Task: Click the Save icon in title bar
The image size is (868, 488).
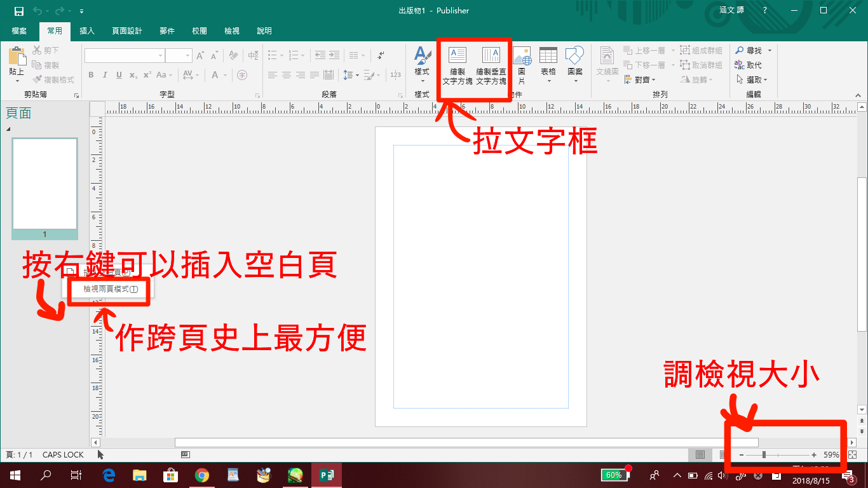Action: [x=18, y=11]
